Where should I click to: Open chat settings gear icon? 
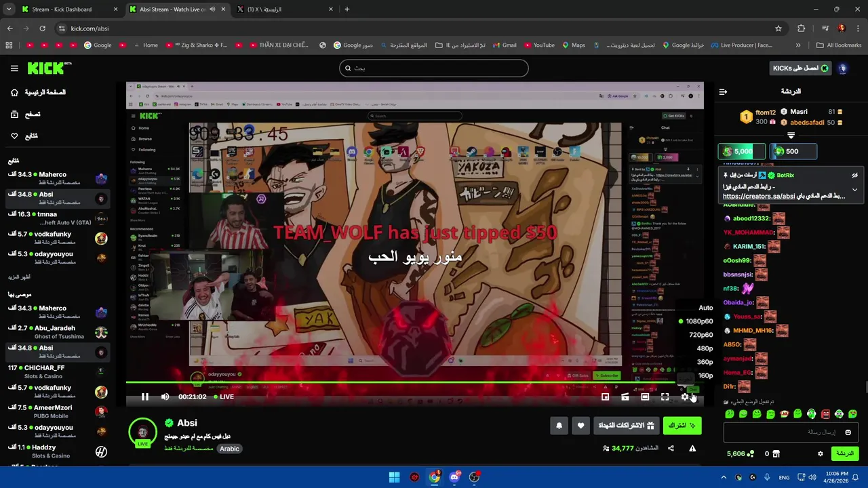pyautogui.click(x=820, y=453)
